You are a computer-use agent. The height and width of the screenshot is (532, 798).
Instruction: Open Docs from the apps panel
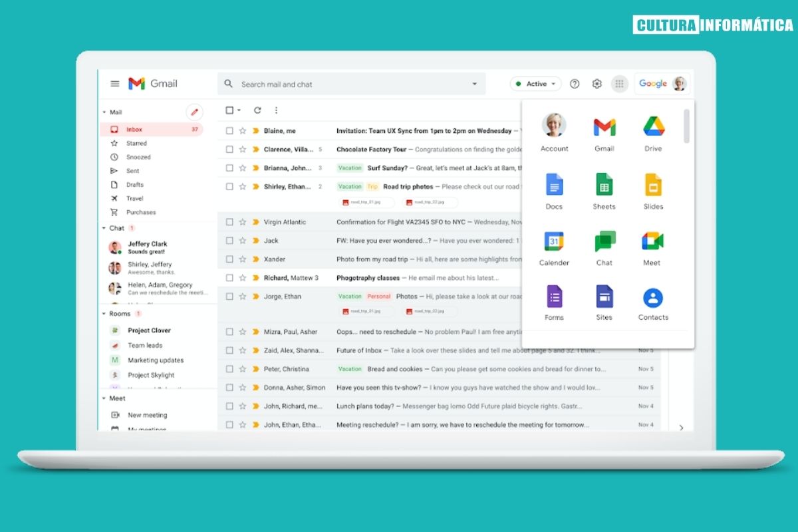[554, 191]
